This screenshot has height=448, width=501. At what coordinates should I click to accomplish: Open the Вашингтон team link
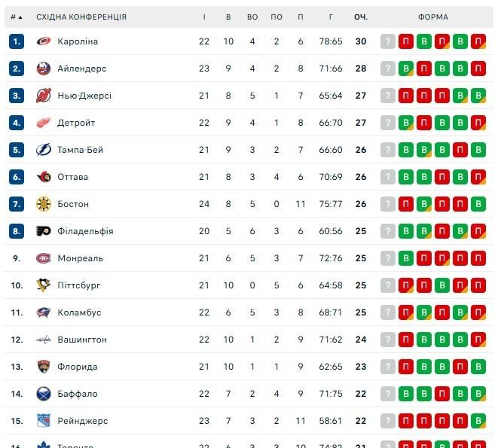82,340
